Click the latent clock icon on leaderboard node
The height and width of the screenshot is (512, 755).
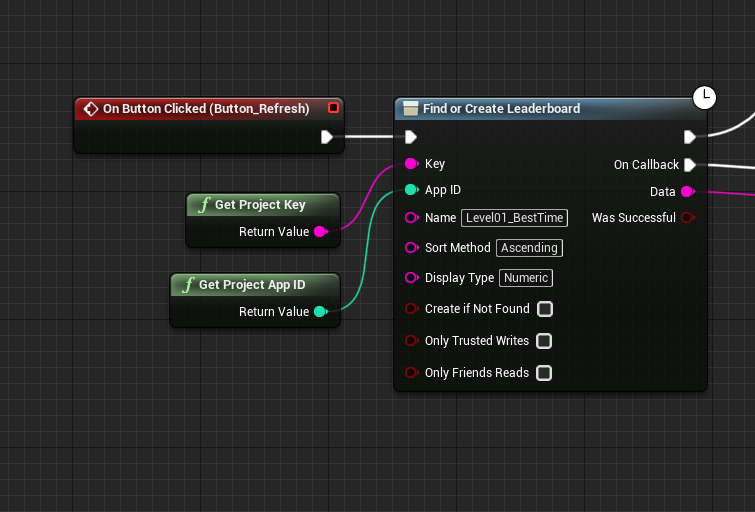pyautogui.click(x=705, y=97)
